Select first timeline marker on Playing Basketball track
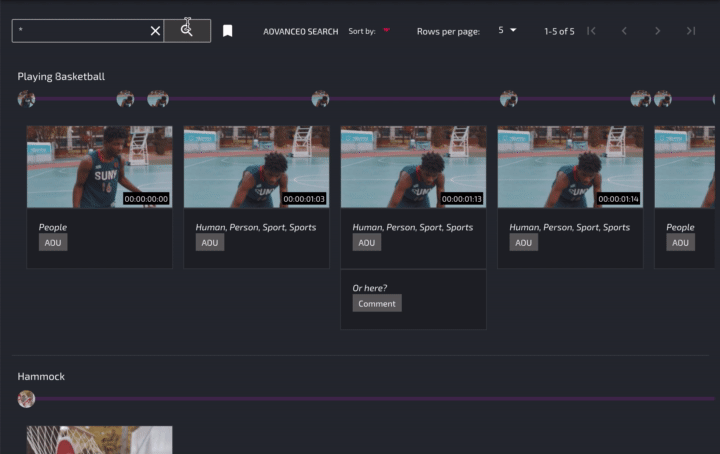 27,99
